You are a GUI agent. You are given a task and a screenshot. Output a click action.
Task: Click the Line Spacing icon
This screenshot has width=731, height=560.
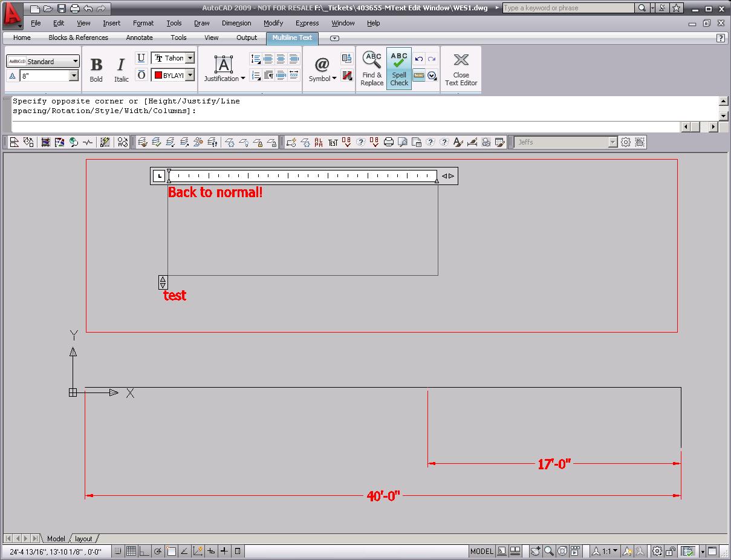pyautogui.click(x=255, y=59)
